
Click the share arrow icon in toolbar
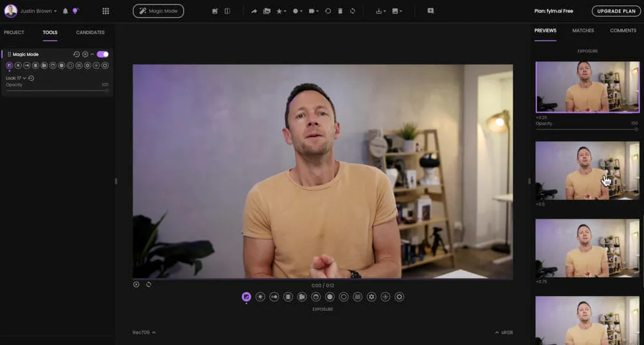click(254, 11)
